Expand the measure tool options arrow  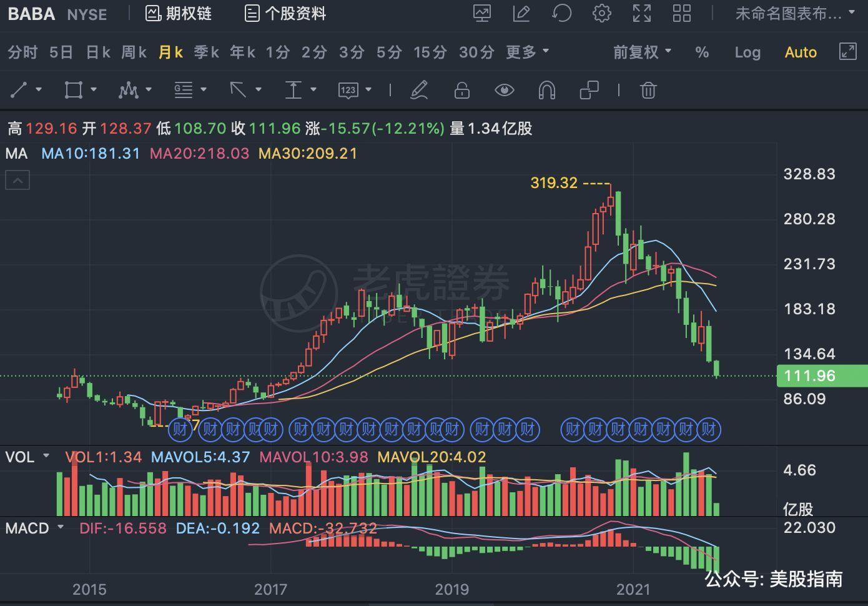pos(313,90)
